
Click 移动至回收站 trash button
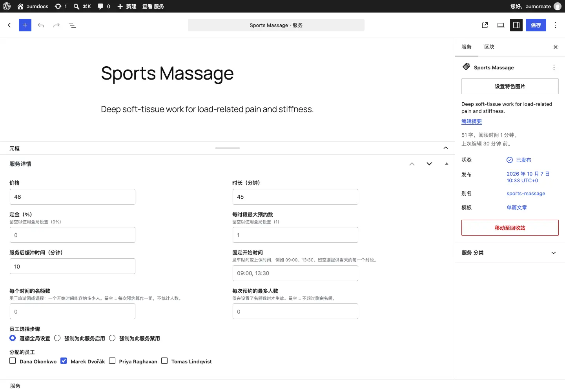click(x=510, y=228)
